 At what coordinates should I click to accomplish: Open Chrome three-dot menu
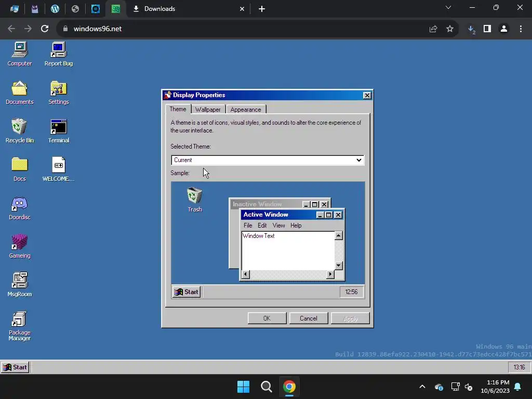[x=521, y=29]
